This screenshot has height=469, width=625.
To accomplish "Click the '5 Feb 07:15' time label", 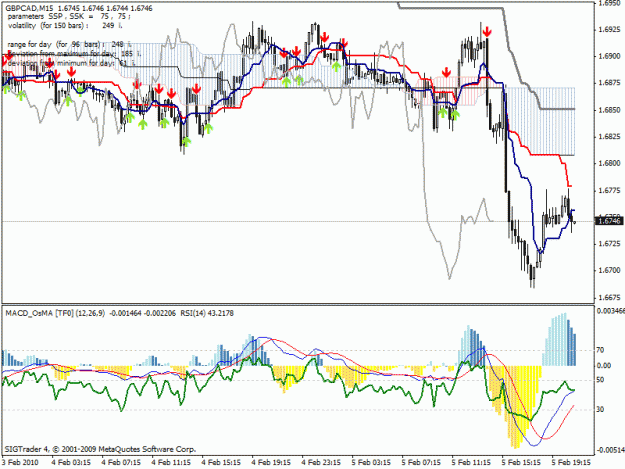I will coord(421,462).
